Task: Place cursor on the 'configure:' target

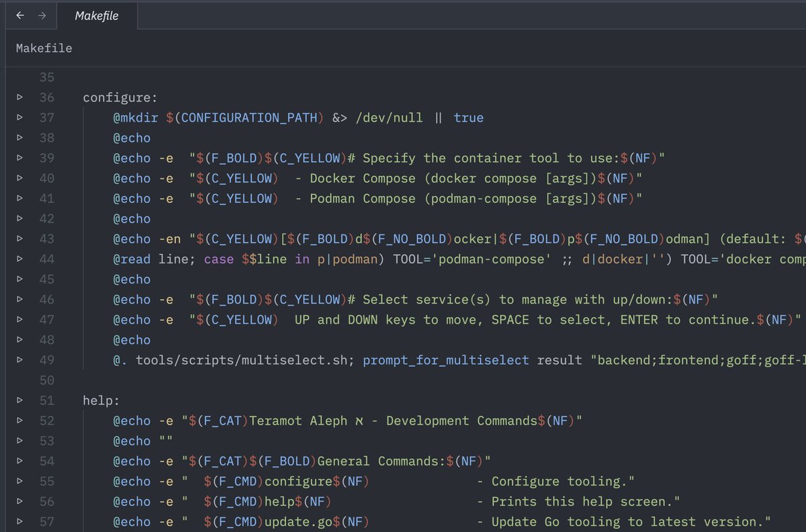Action: point(120,97)
